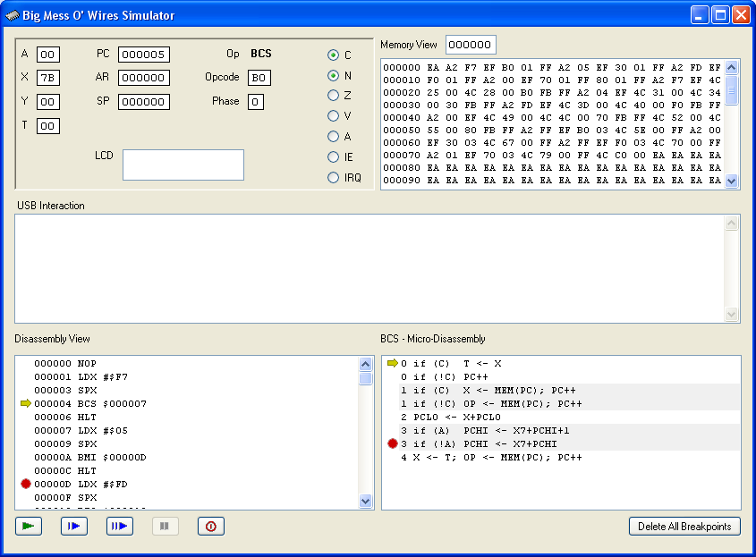Select the A flag radio button
Screen dimensions: 756x557
click(333, 137)
